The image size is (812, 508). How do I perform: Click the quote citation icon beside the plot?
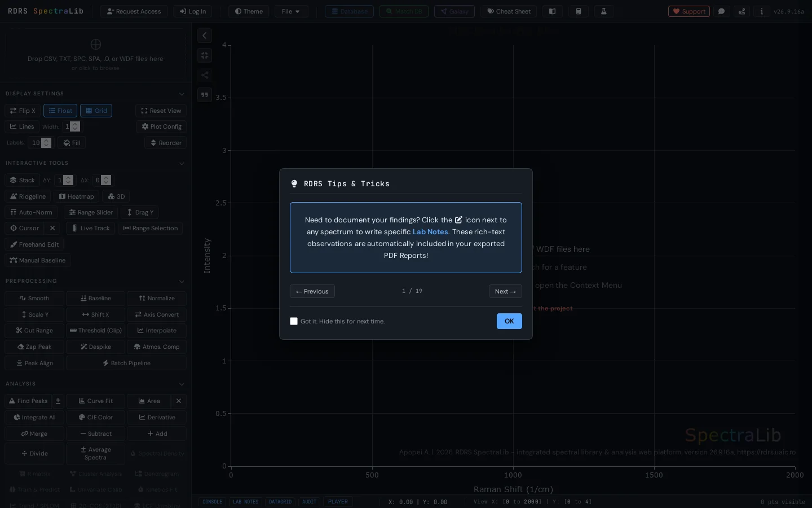(x=204, y=95)
